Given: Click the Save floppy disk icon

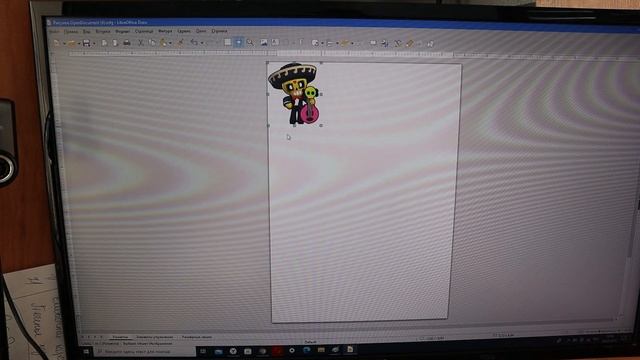Looking at the screenshot, I should 87,43.
